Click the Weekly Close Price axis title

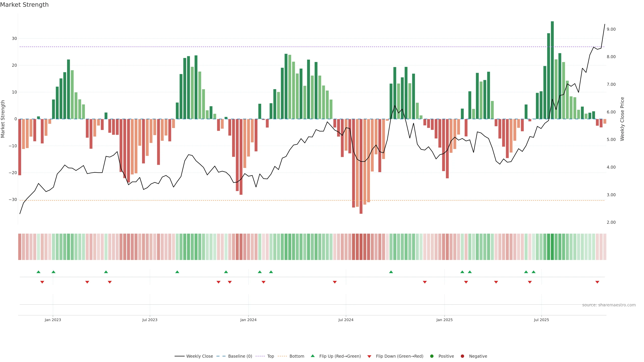[x=622, y=119]
